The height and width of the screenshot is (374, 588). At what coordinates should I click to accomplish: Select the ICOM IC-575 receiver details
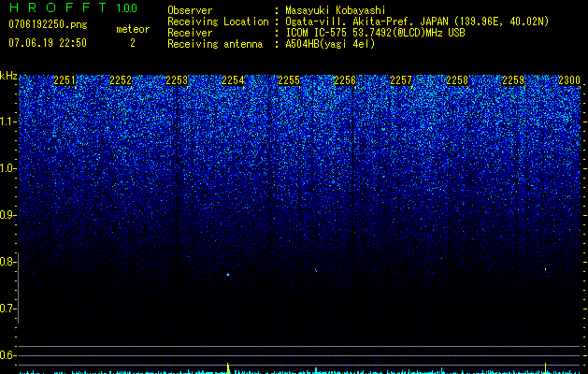375,33
